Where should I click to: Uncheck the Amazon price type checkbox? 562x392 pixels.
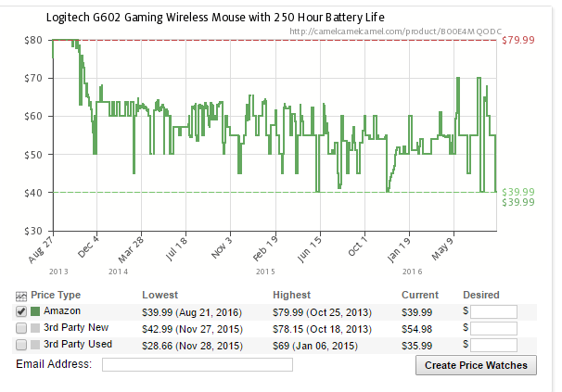21,311
